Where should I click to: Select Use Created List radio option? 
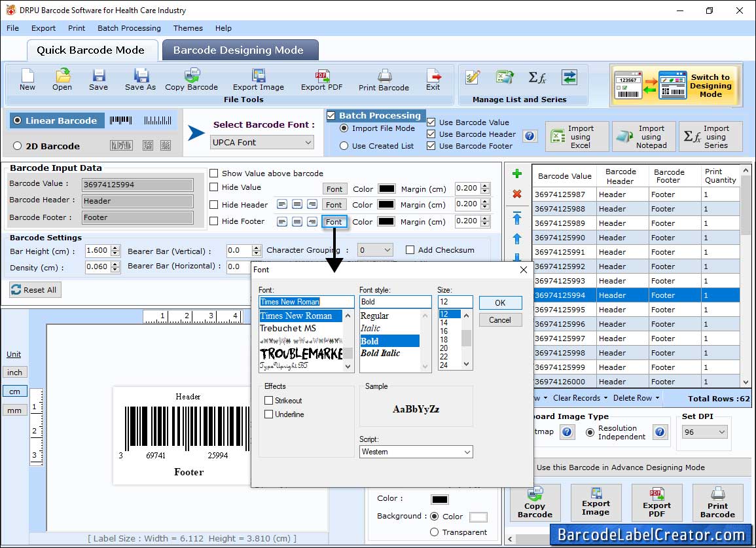(344, 146)
